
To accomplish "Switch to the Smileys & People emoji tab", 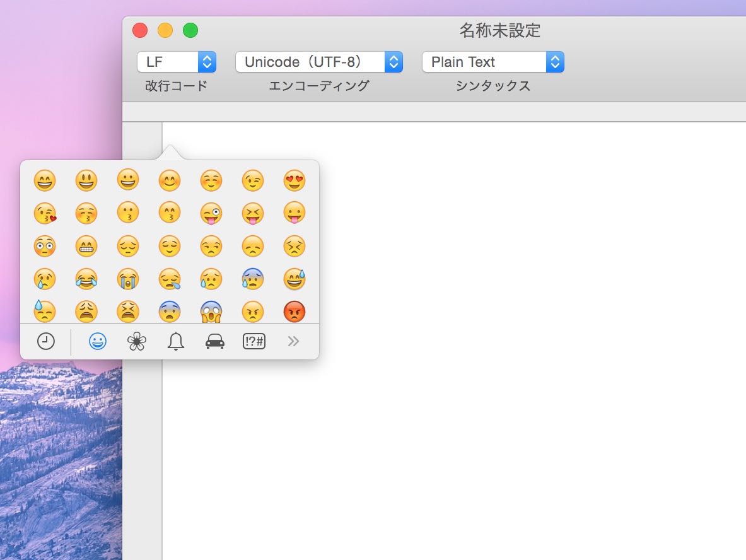I will pos(98,341).
